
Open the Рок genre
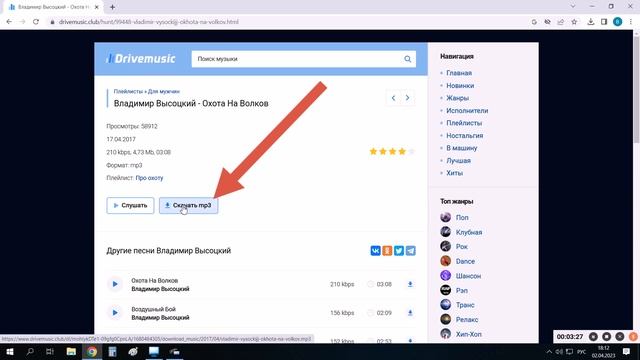click(462, 247)
